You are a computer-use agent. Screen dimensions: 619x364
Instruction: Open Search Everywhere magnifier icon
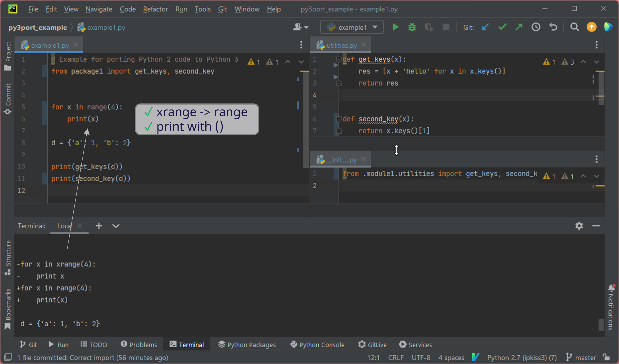pos(574,27)
